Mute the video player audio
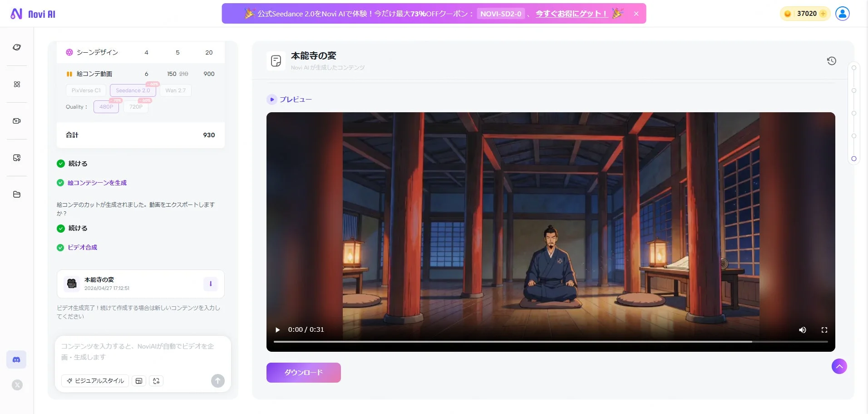This screenshot has height=414, width=868. 802,329
